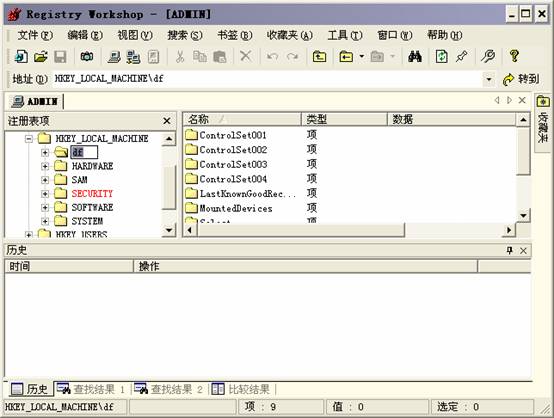The image size is (554, 418).
Task: Open a registry file with folder icon
Action: pyautogui.click(x=41, y=57)
